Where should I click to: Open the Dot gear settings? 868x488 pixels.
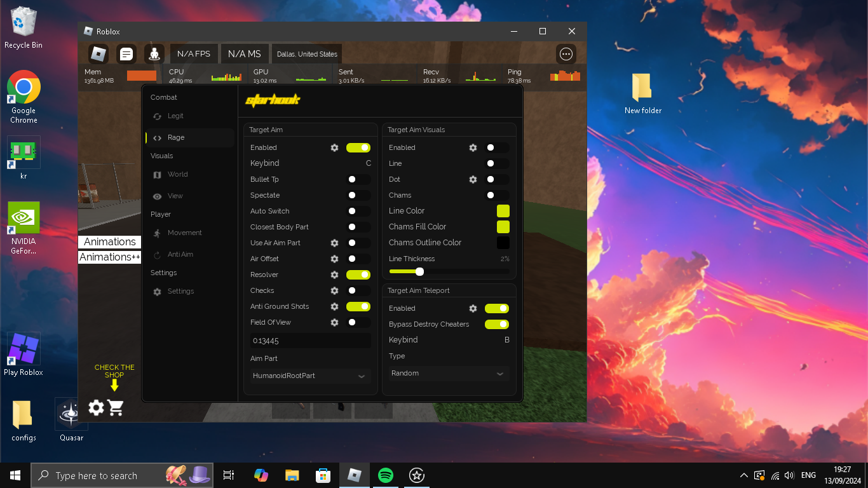click(x=473, y=179)
